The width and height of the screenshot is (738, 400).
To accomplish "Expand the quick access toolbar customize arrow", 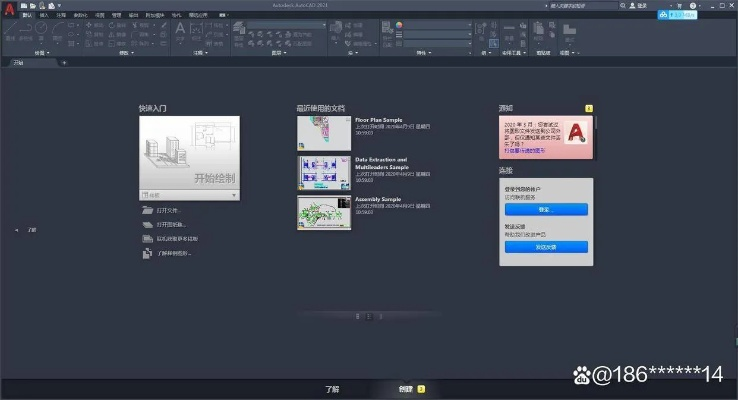I will pyautogui.click(x=59, y=6).
